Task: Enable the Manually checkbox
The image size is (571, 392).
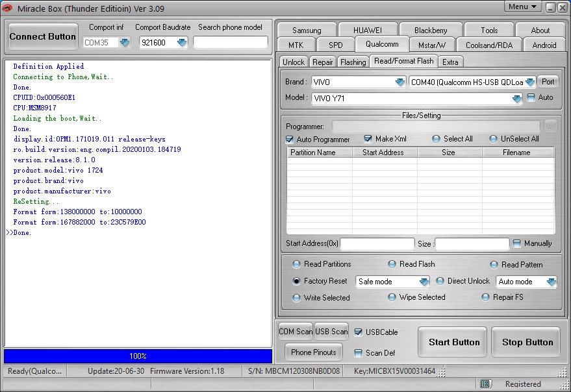Action: (516, 243)
